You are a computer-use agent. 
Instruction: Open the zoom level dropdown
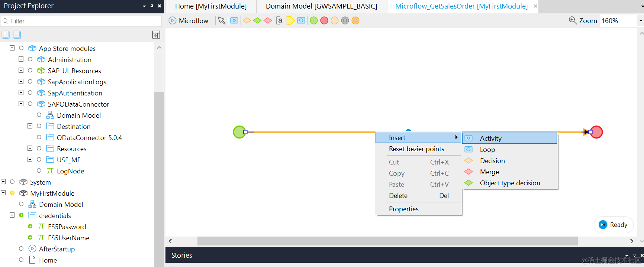[x=640, y=21]
